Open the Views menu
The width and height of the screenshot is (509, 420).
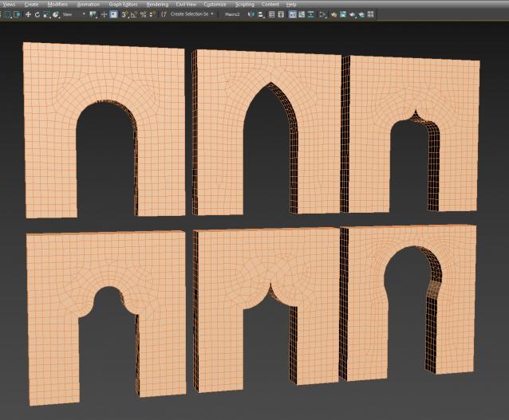click(x=8, y=4)
